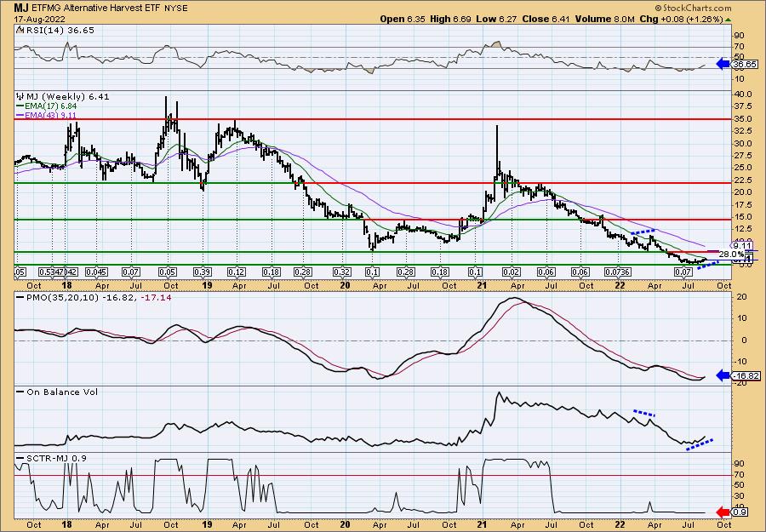Select the ETFMG Alternative Harvest ETF title
The height and width of the screenshot is (532, 766).
(x=95, y=8)
